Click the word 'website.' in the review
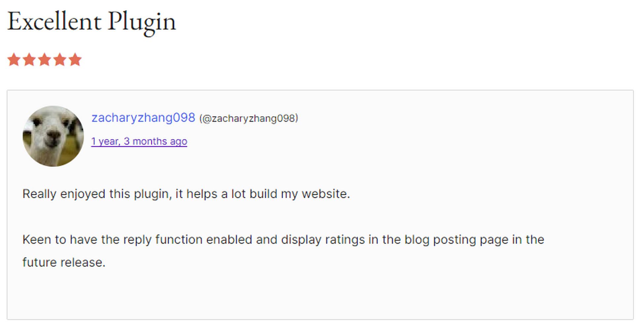The width and height of the screenshot is (644, 327). (326, 194)
